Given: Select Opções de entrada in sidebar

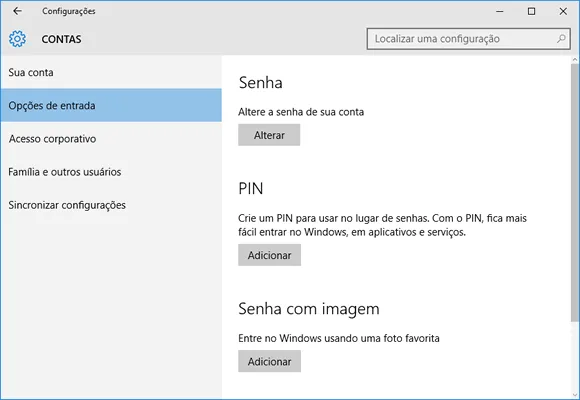Looking at the screenshot, I should (111, 105).
